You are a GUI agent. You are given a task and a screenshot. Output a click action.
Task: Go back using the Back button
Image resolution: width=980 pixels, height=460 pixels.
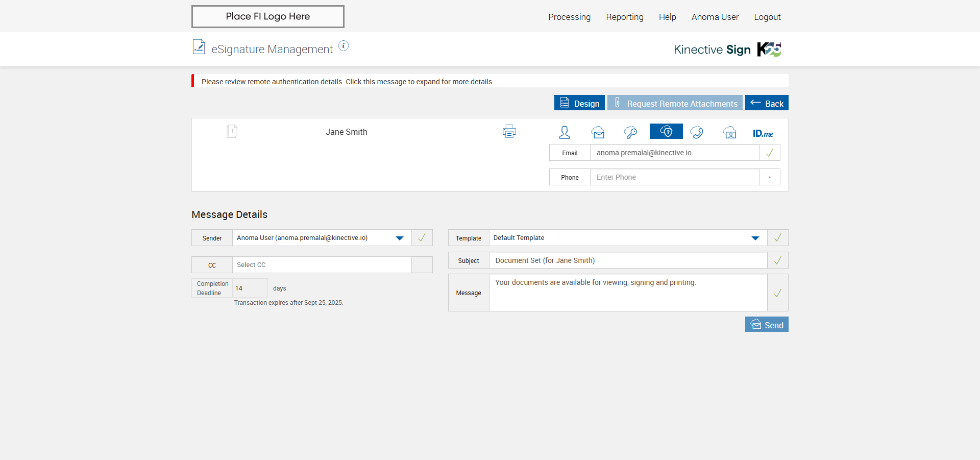click(x=767, y=103)
